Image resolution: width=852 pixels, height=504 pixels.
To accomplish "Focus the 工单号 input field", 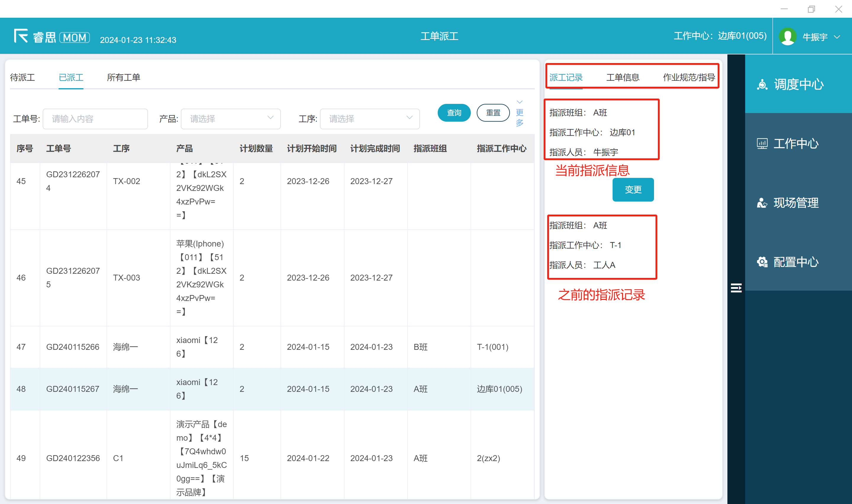I will pos(95,119).
